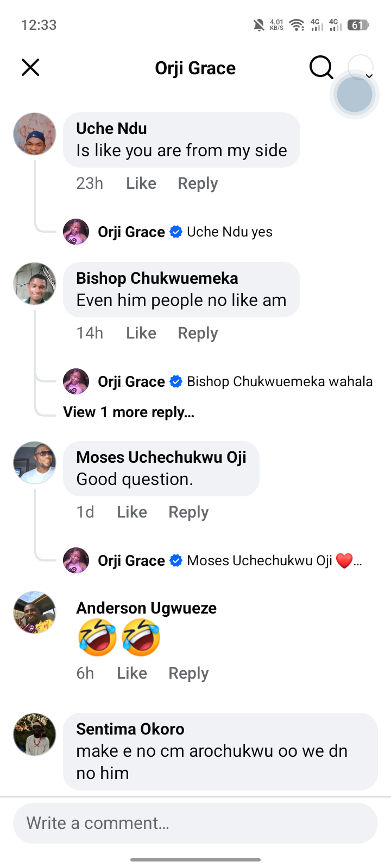Expand the profile switcher chevron at top right
The image size is (391, 868).
pyautogui.click(x=369, y=76)
